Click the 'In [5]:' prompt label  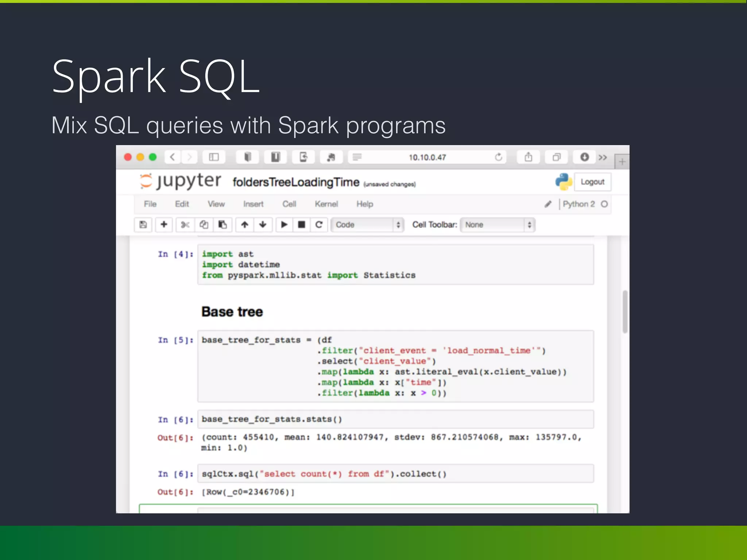point(175,340)
